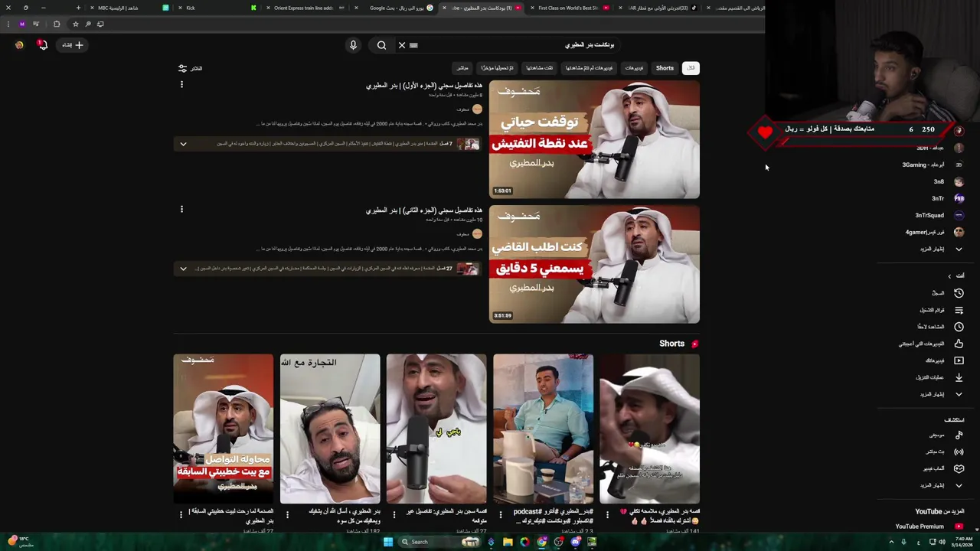Screen dimensions: 980x551
Task: Select the All (الكل) filter chip
Action: [691, 68]
